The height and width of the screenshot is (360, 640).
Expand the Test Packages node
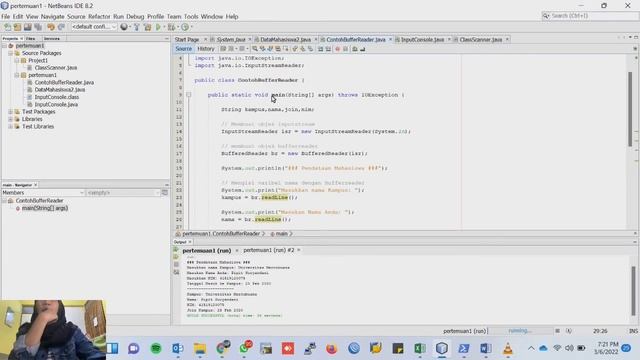click(x=11, y=112)
